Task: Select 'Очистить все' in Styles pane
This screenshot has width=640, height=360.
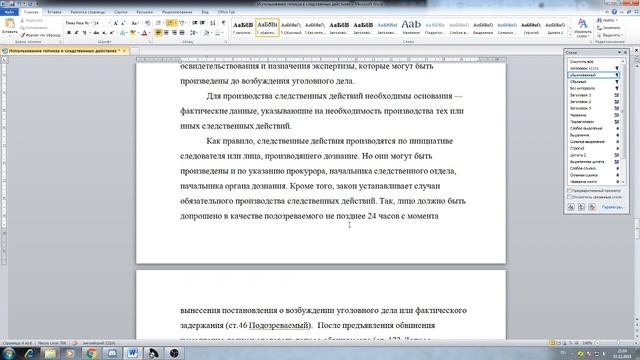Action: 594,62
